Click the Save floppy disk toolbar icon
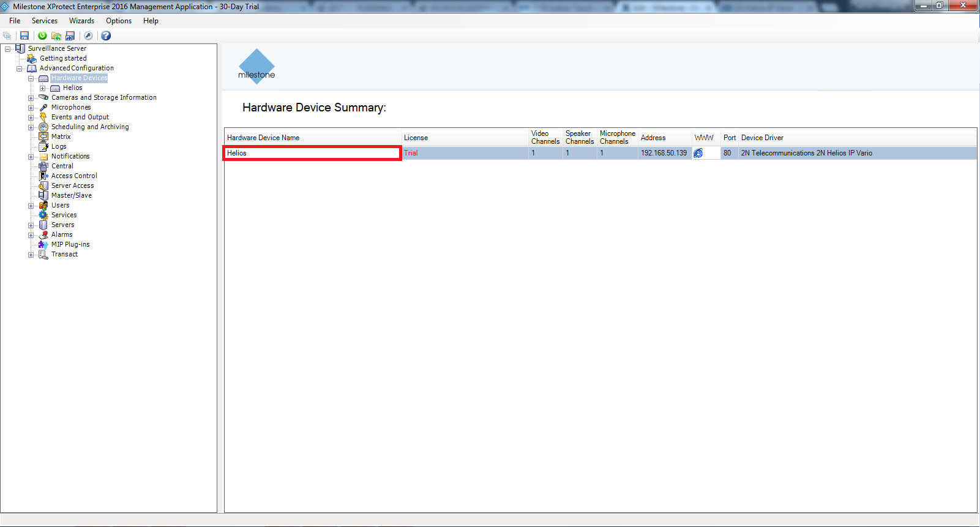The height and width of the screenshot is (527, 980). tap(24, 36)
